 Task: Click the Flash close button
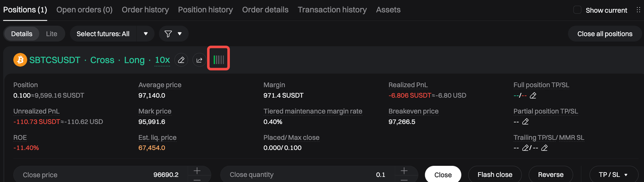point(495,174)
